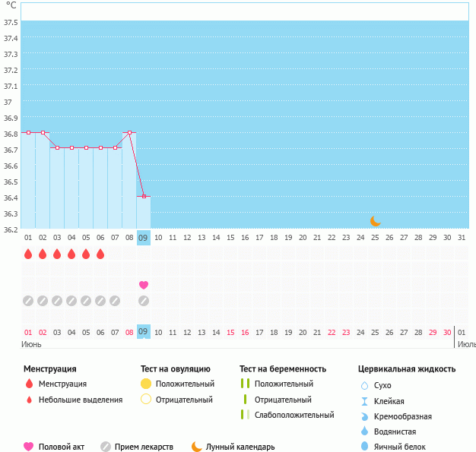Click the temperature point on day 03
This screenshot has height=452, width=476.
tap(57, 148)
